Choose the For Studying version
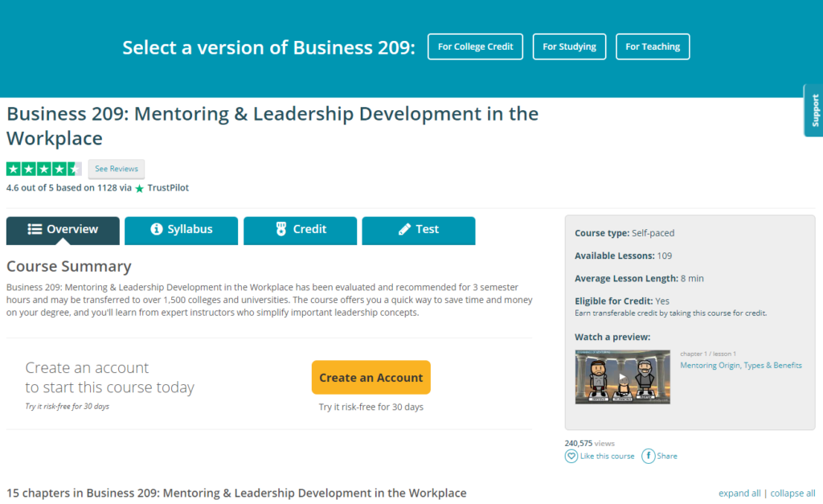 tap(569, 47)
